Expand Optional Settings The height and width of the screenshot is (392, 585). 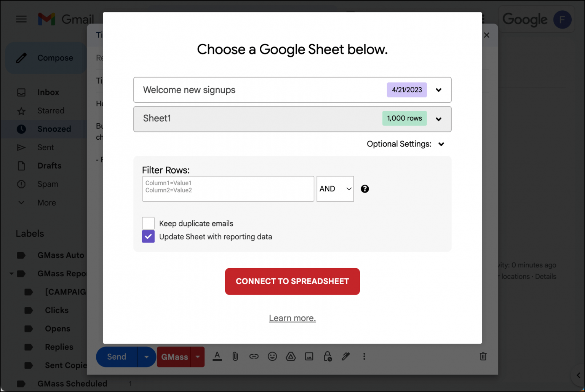(441, 144)
